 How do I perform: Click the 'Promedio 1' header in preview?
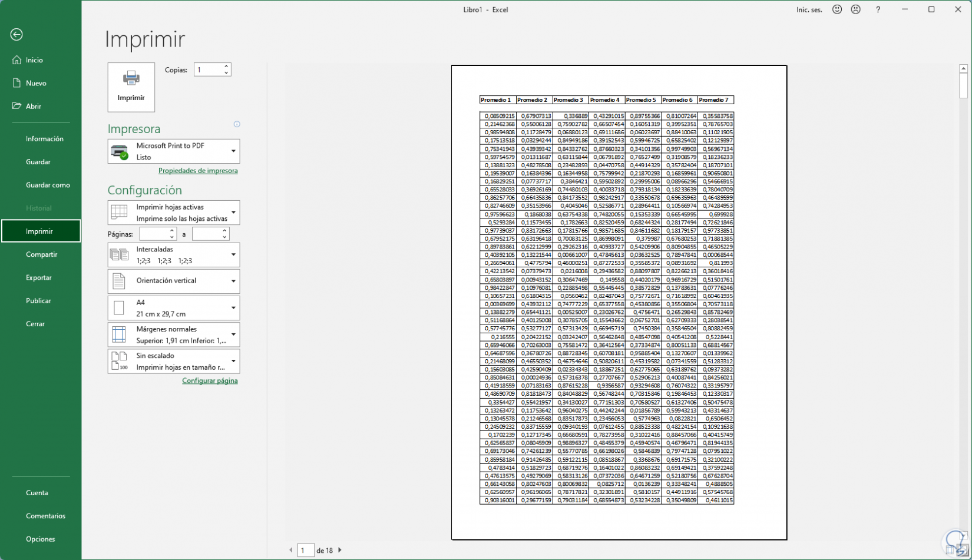point(496,100)
